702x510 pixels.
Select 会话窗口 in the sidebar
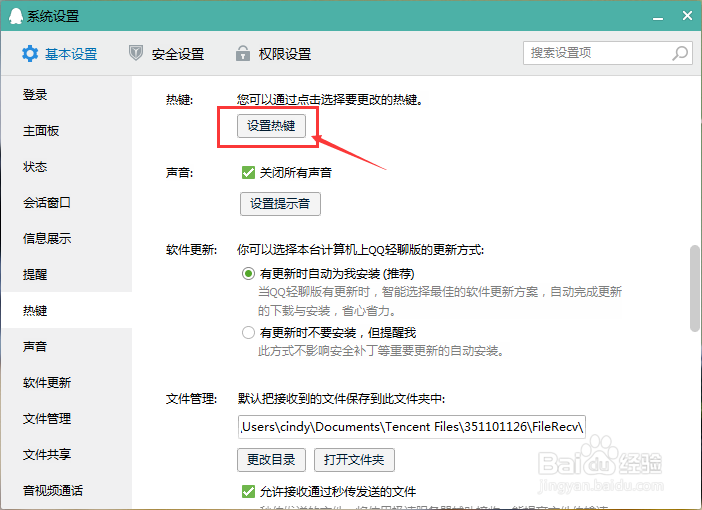pyautogui.click(x=66, y=202)
